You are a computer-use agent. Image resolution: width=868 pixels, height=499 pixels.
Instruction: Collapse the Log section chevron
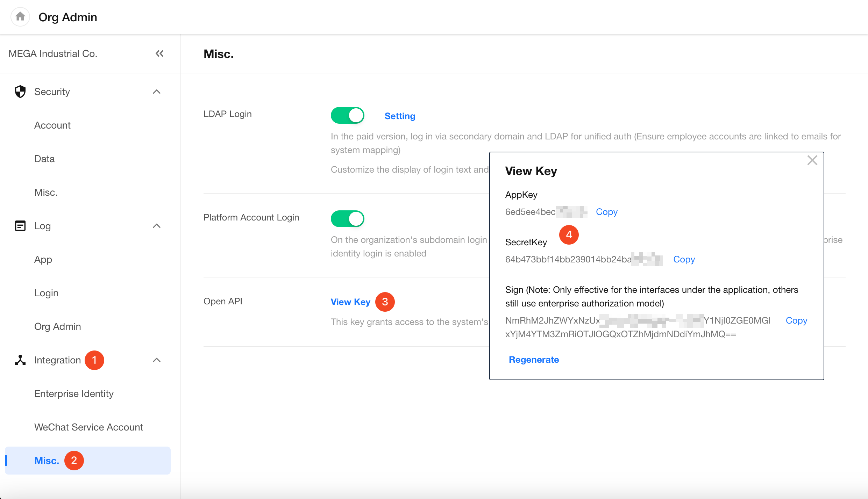pyautogui.click(x=157, y=226)
